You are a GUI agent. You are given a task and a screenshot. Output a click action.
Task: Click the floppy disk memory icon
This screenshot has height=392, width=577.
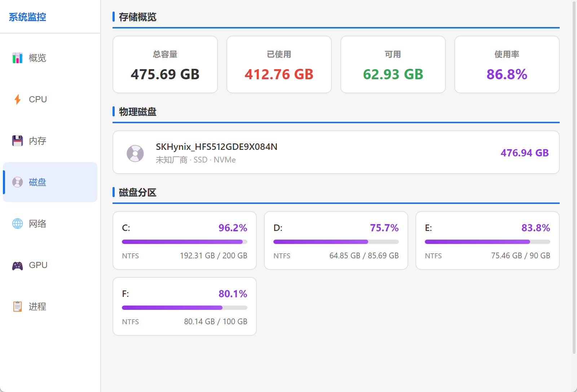[17, 141]
